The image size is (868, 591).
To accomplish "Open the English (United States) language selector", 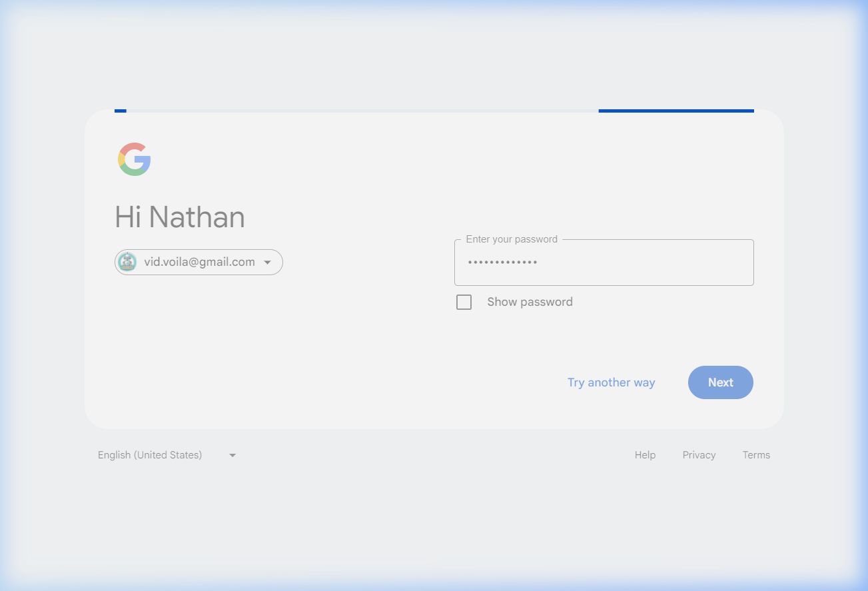I will tap(150, 455).
